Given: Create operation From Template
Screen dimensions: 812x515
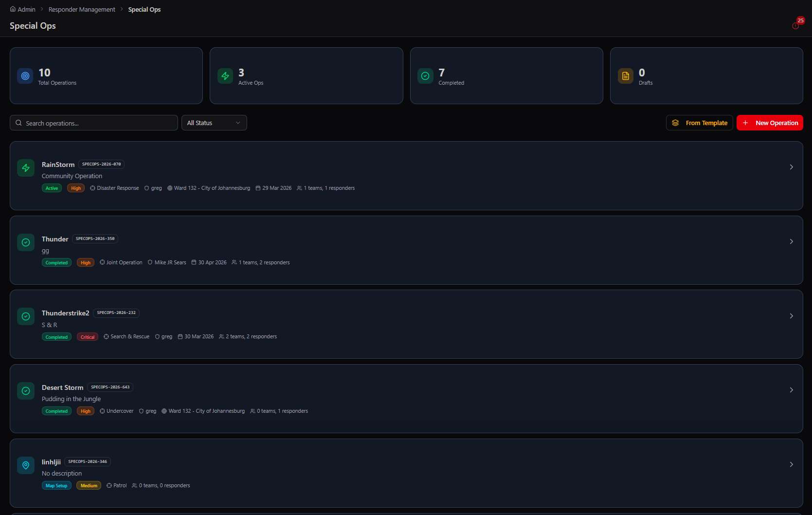Looking at the screenshot, I should click(x=699, y=123).
